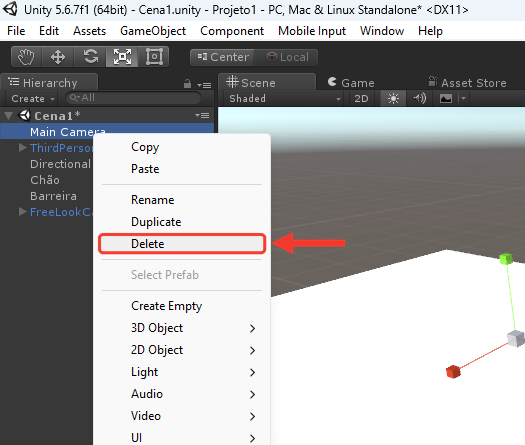The image size is (525, 445).
Task: Toggle 2D scene view mode
Action: (361, 98)
